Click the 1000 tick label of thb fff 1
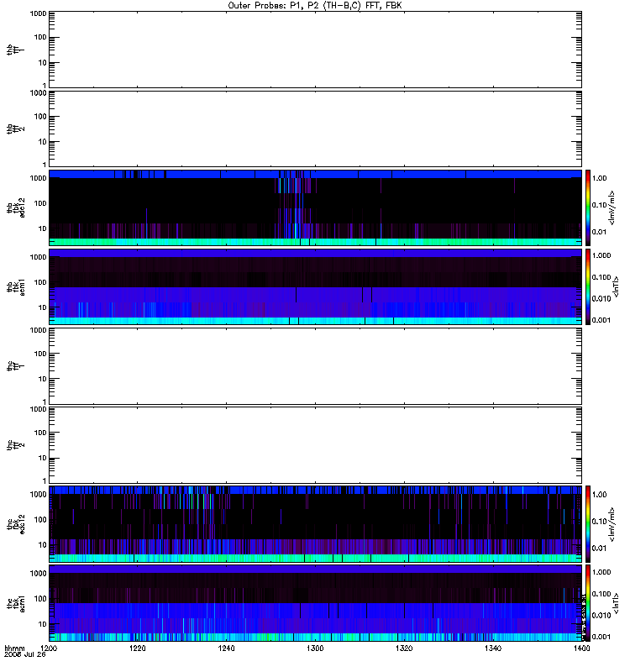Screen dimensions: 630x672 [38, 13]
